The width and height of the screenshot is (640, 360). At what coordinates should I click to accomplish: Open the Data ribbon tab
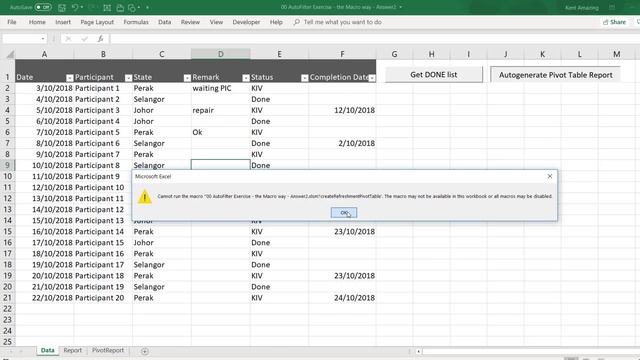pos(164,22)
